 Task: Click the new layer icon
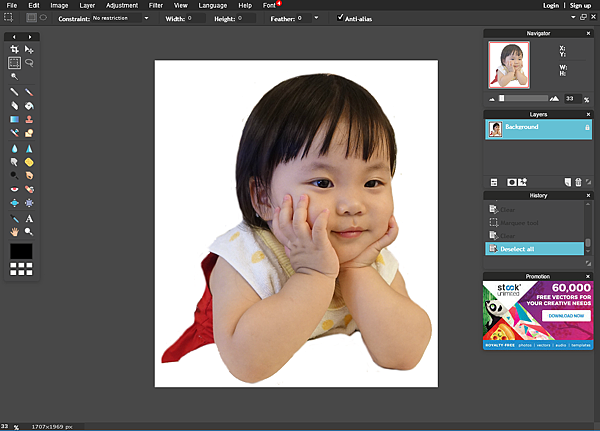click(568, 182)
